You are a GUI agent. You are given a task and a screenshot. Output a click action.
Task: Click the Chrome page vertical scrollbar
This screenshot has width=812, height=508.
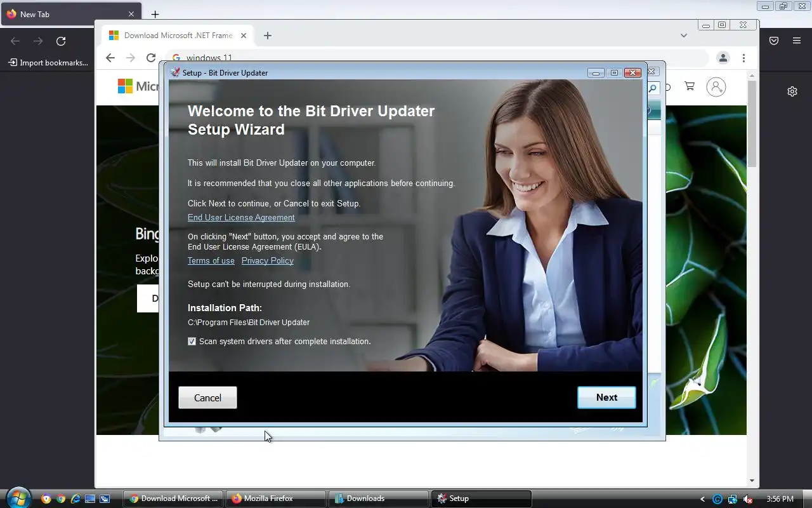(x=752, y=123)
